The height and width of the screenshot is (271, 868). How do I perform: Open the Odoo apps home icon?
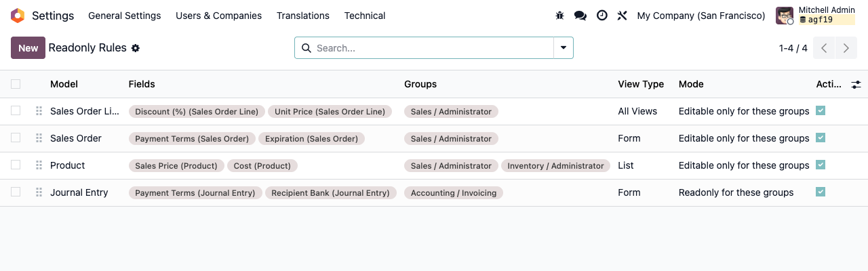[x=18, y=16]
